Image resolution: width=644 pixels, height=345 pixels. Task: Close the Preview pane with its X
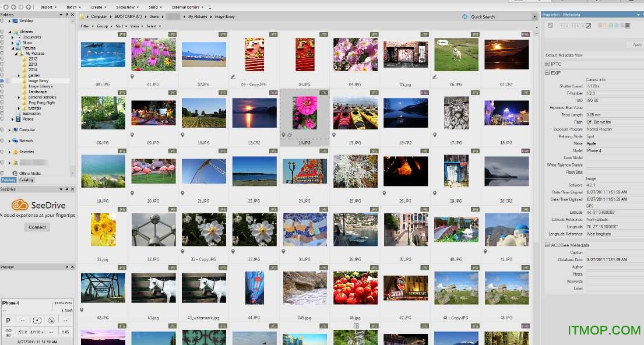pyautogui.click(x=72, y=267)
